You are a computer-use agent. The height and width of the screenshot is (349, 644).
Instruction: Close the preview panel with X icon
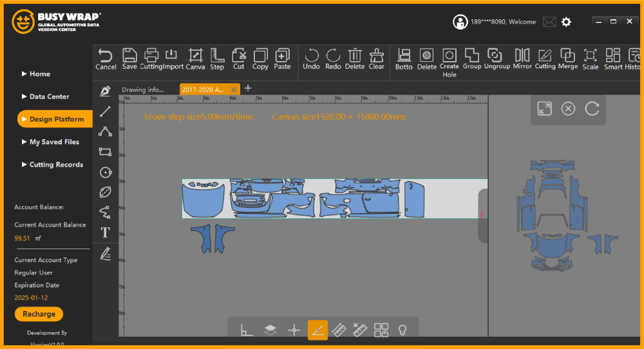tap(568, 109)
